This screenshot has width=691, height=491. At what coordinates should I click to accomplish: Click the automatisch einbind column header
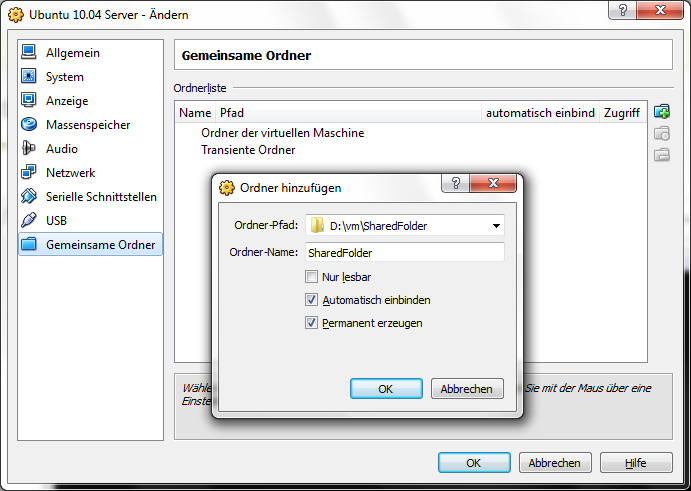[540, 113]
